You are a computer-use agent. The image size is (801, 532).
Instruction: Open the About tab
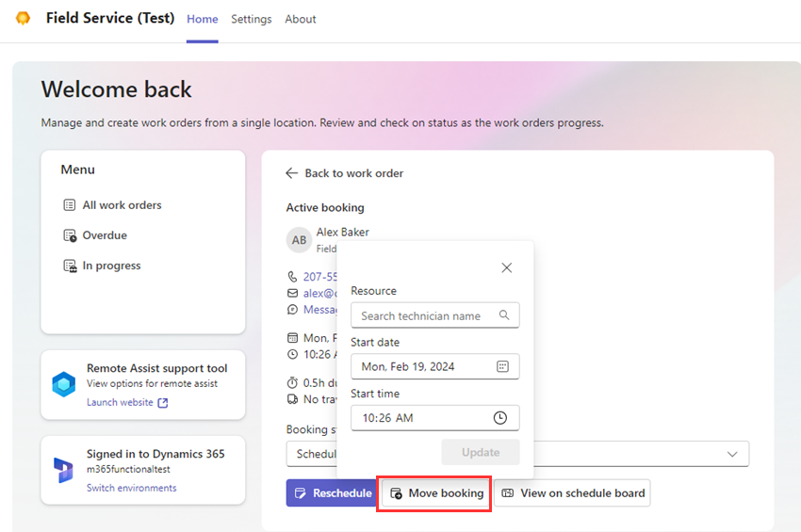301,19
